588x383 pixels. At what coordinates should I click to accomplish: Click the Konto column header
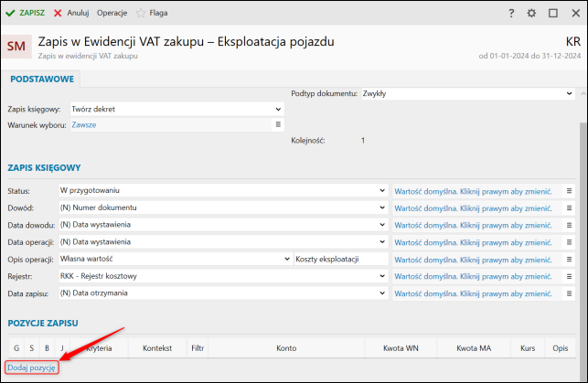pos(286,348)
